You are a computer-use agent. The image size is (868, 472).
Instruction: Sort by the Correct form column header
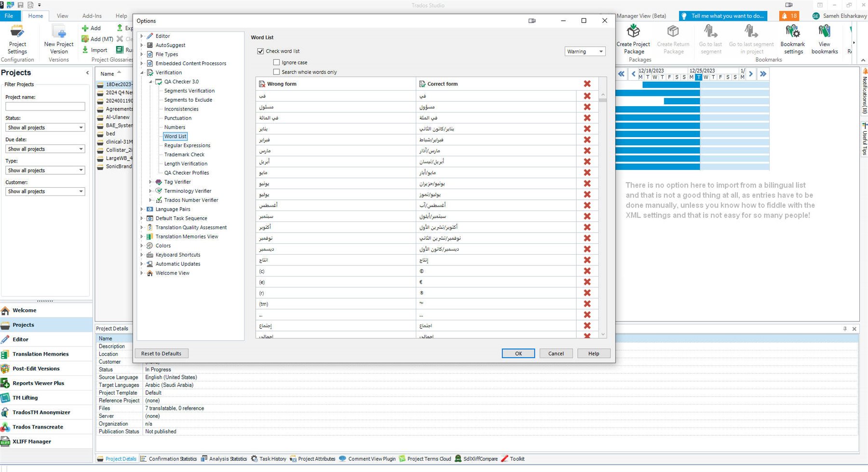pyautogui.click(x=496, y=84)
